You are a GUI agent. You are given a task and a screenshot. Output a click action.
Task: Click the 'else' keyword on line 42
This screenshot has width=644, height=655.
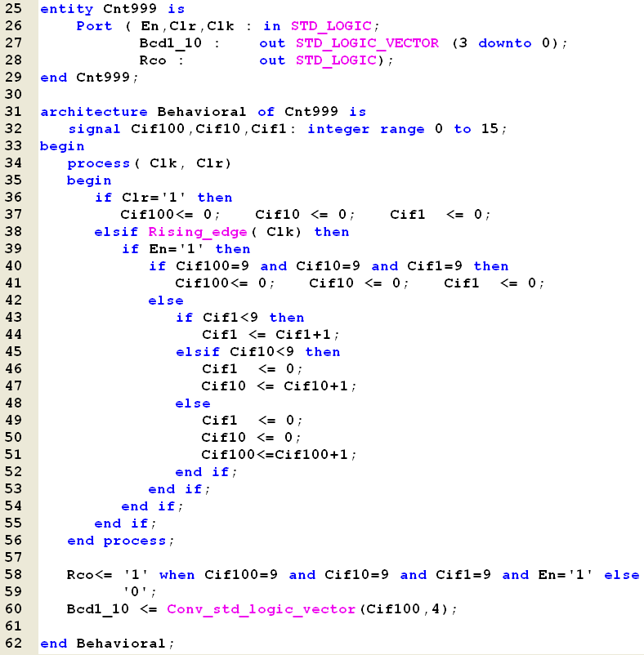(x=166, y=301)
